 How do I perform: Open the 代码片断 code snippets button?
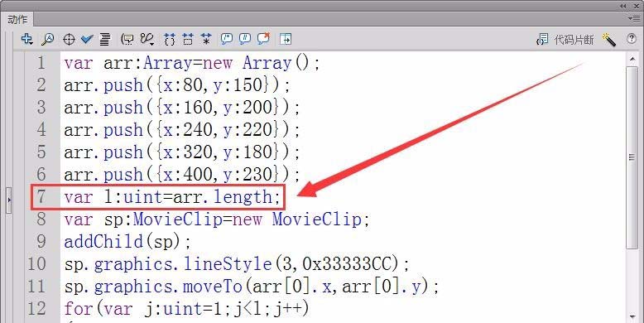coord(565,40)
